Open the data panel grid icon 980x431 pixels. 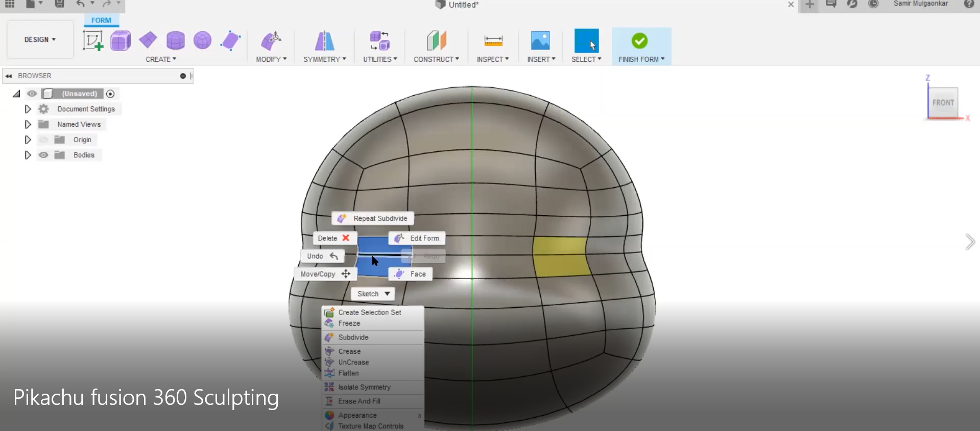click(x=10, y=4)
